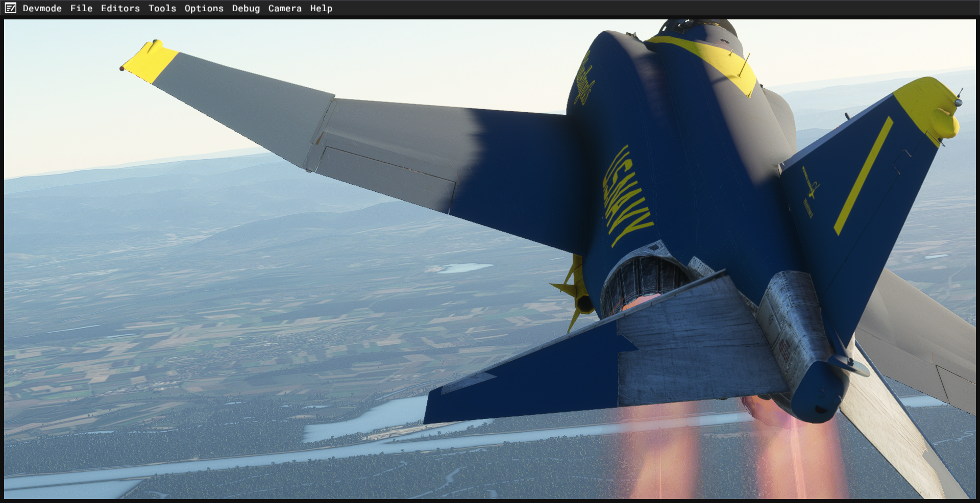Image resolution: width=980 pixels, height=503 pixels.
Task: Click the Devmode console icon
Action: tap(10, 8)
